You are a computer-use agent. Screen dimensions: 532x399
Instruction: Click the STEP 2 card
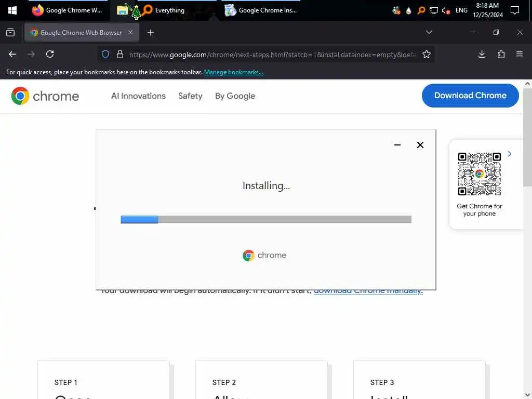click(x=262, y=380)
